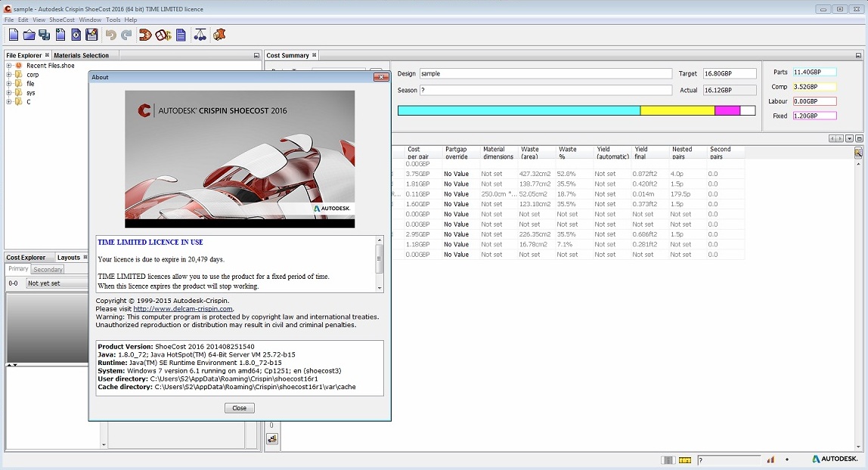Click the yellow ruler icon in status bar

(x=685, y=460)
